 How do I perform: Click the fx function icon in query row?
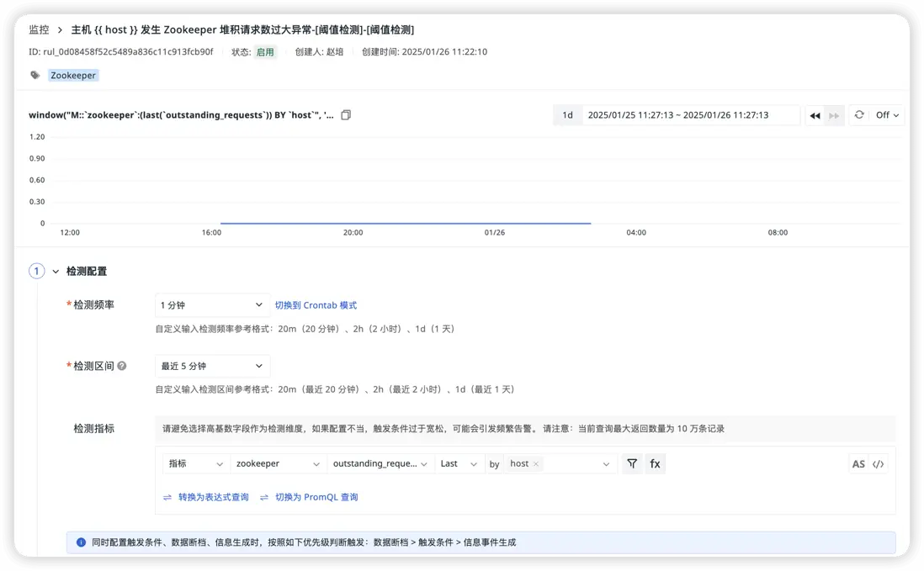(x=656, y=463)
